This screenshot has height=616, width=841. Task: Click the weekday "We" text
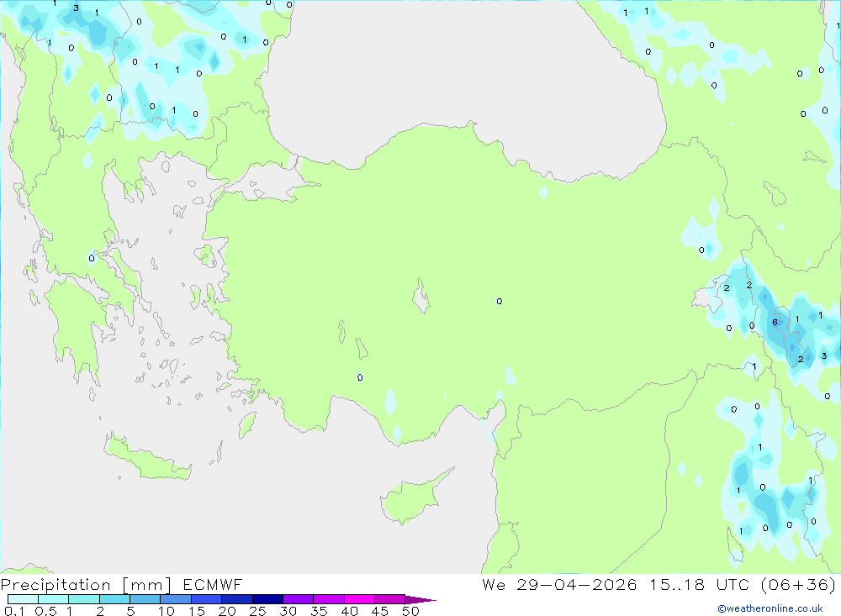(494, 584)
